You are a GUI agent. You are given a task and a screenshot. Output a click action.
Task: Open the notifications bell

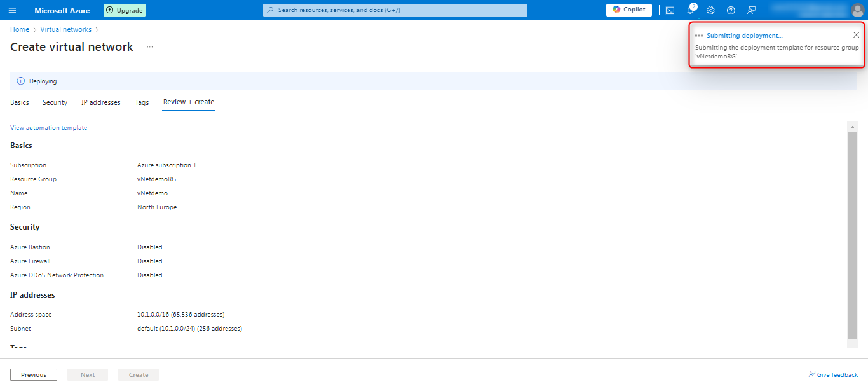(x=691, y=10)
